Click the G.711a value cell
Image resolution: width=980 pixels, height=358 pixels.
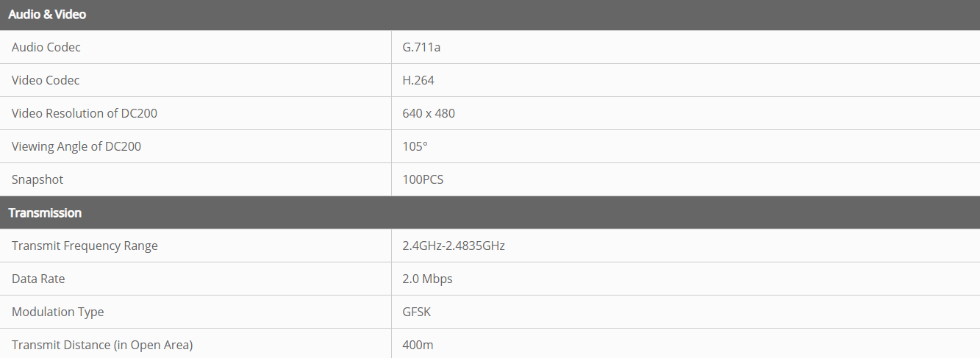(421, 47)
